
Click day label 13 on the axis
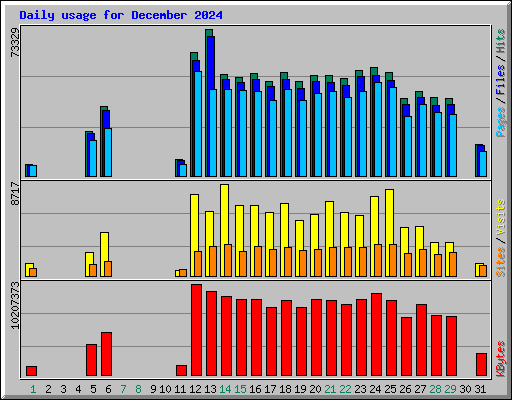tap(210, 389)
